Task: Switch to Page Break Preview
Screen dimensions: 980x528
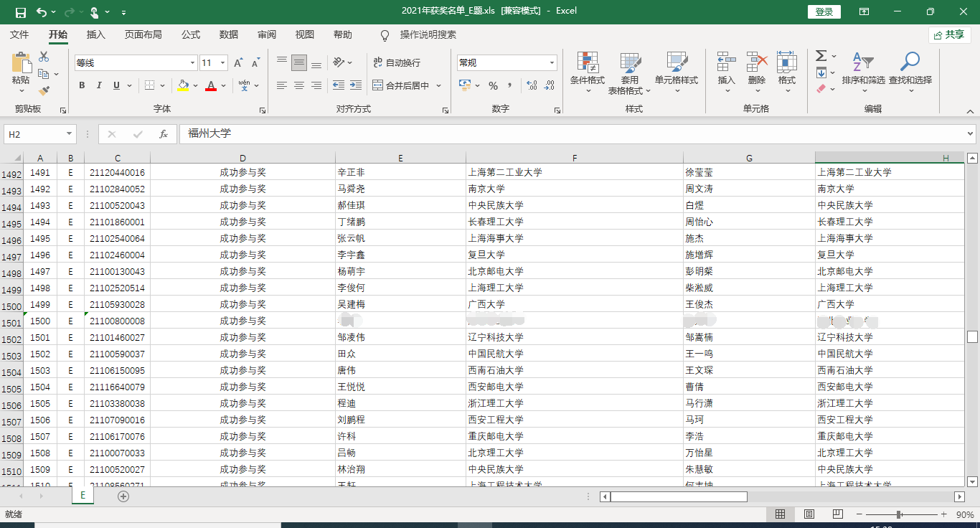Action: tap(837, 514)
